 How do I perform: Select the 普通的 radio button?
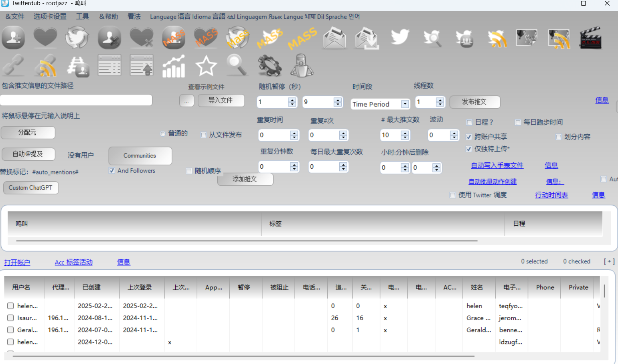(x=163, y=134)
